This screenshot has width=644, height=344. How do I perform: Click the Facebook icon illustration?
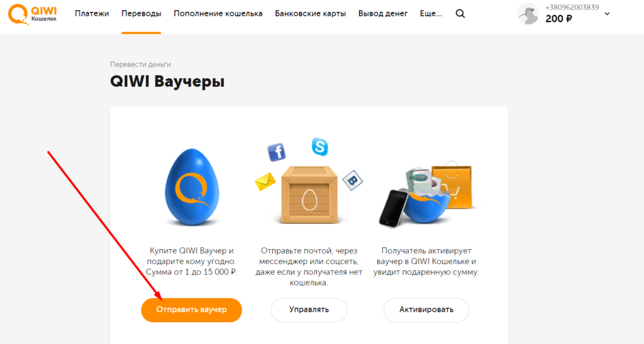277,152
